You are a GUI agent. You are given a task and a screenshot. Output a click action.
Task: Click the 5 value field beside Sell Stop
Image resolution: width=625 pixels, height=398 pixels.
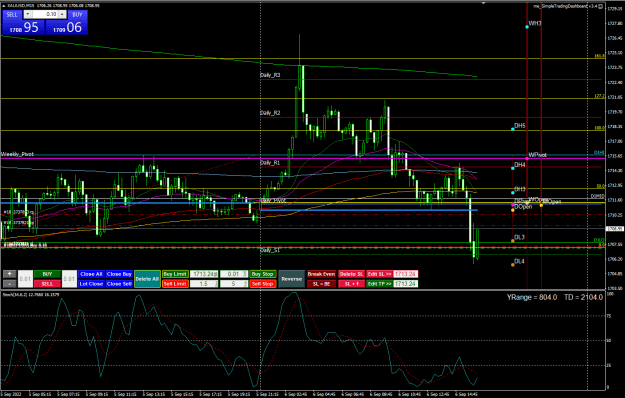(234, 284)
